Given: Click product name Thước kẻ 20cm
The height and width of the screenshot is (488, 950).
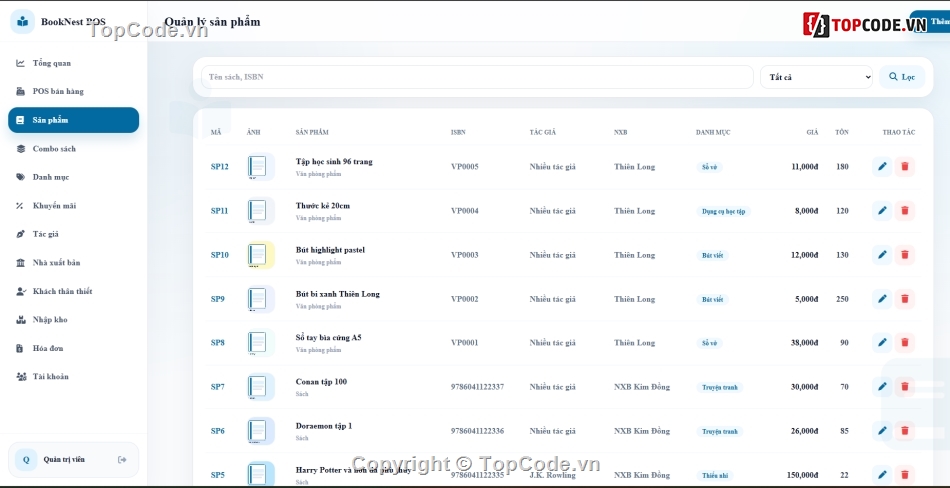Looking at the screenshot, I should 322,206.
